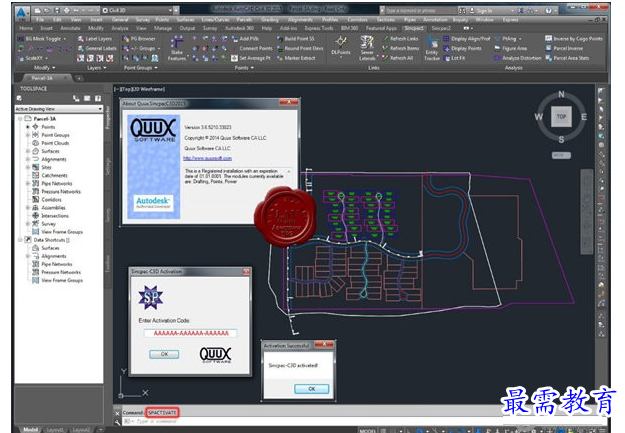Click the Enter Activation Code input field
The width and height of the screenshot is (625, 433).
(191, 333)
